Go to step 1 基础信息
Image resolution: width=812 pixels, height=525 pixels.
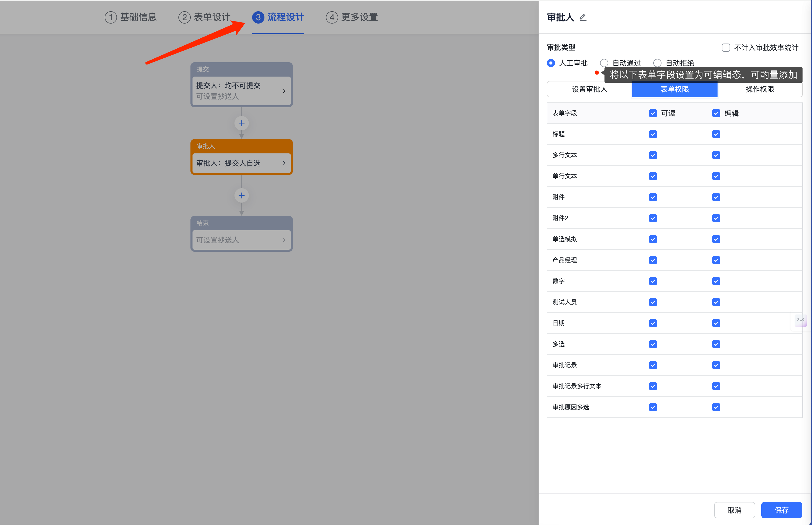coord(131,17)
